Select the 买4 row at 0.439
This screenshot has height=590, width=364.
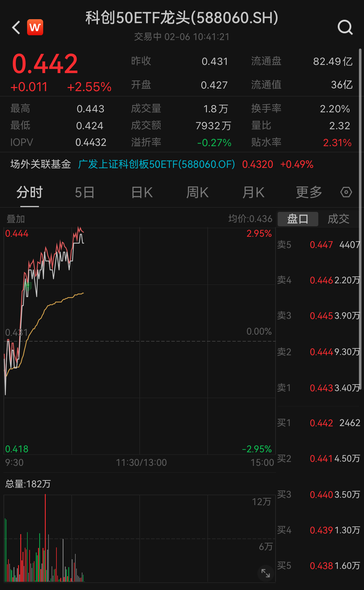pos(319,530)
